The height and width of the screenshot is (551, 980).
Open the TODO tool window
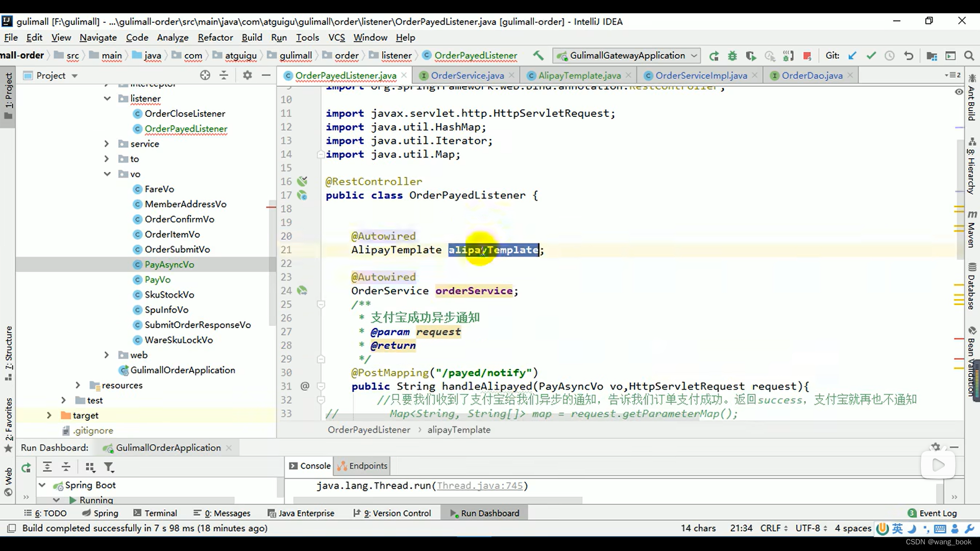click(x=45, y=513)
